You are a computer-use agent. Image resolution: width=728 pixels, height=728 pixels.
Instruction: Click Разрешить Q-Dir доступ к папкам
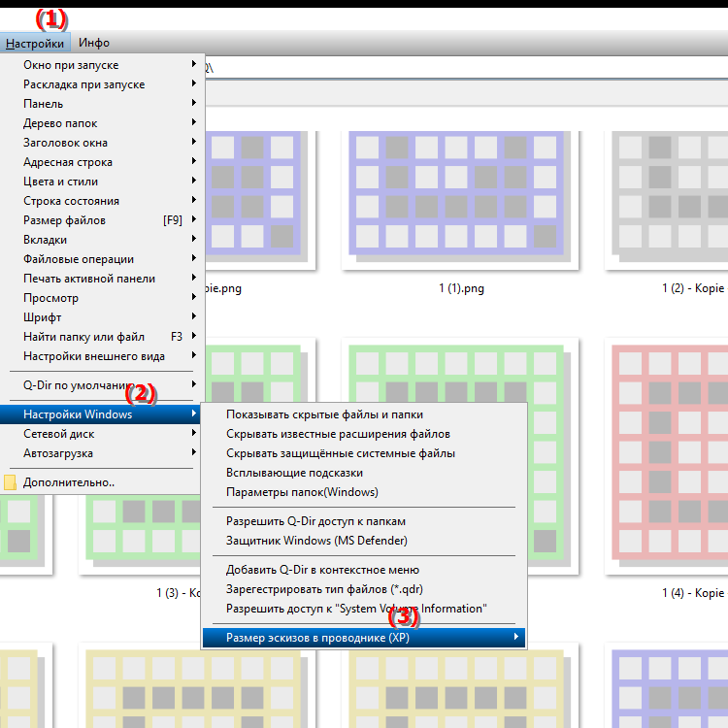coord(364,521)
